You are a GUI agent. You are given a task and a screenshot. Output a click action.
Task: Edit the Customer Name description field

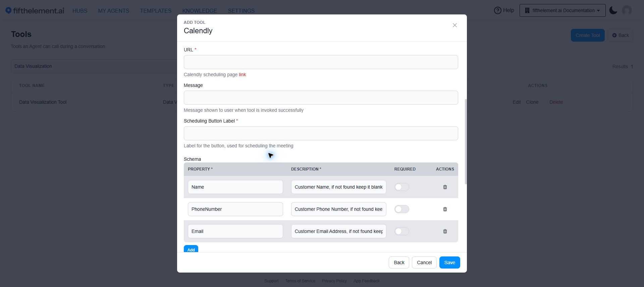338,187
